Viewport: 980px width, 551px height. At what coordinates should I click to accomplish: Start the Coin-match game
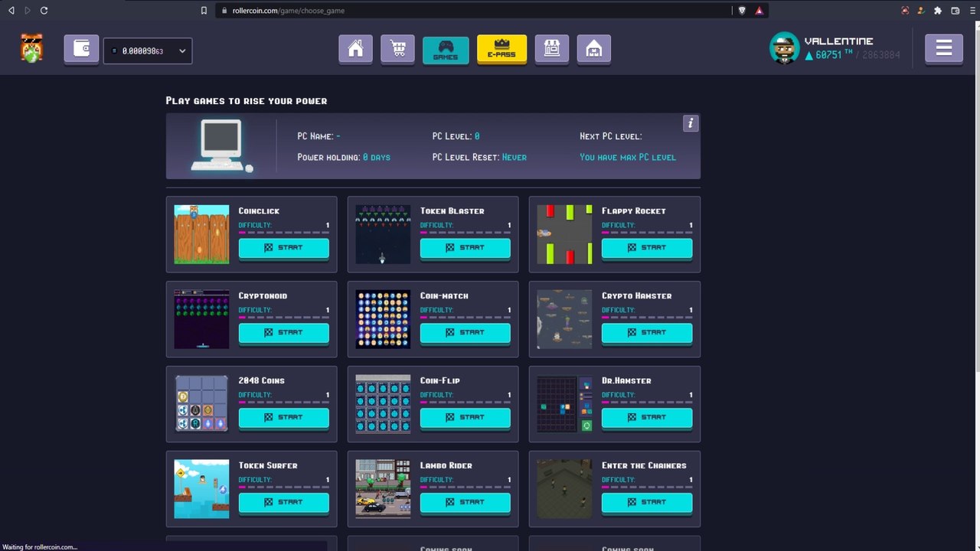[465, 333]
